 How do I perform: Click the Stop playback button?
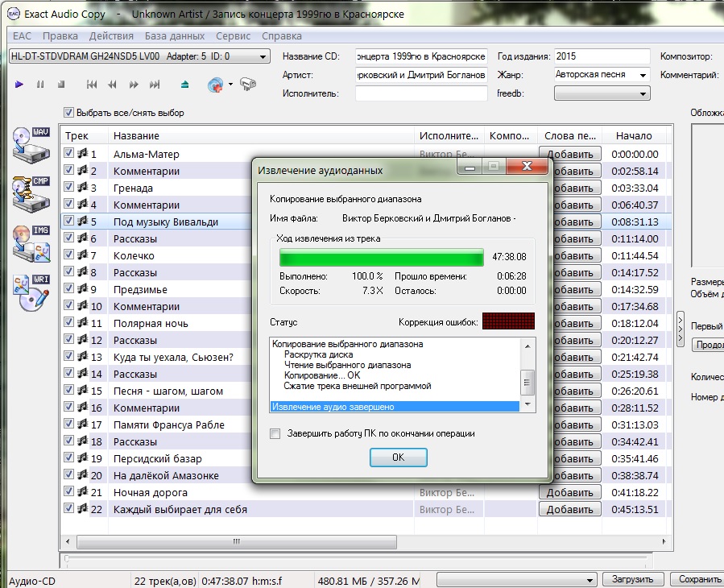[61, 84]
